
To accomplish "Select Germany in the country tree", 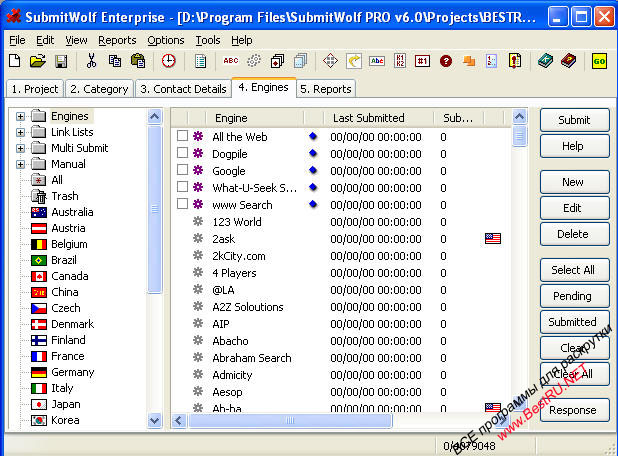I will tap(73, 372).
